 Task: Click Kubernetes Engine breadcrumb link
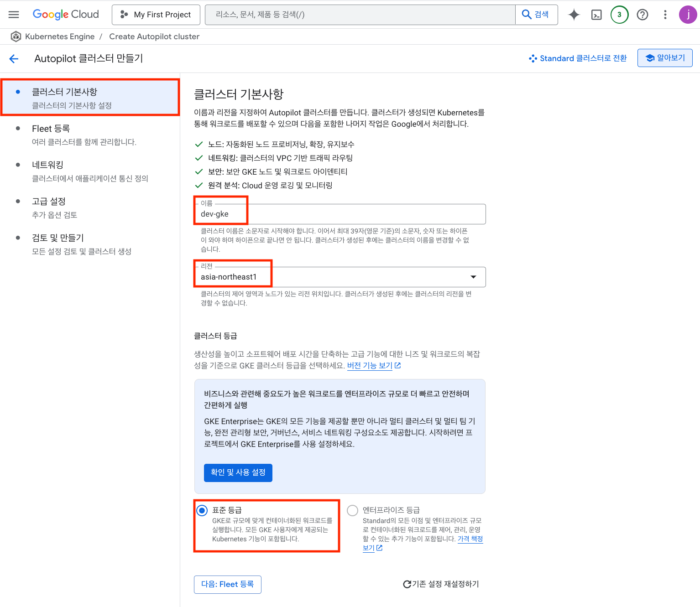(60, 36)
